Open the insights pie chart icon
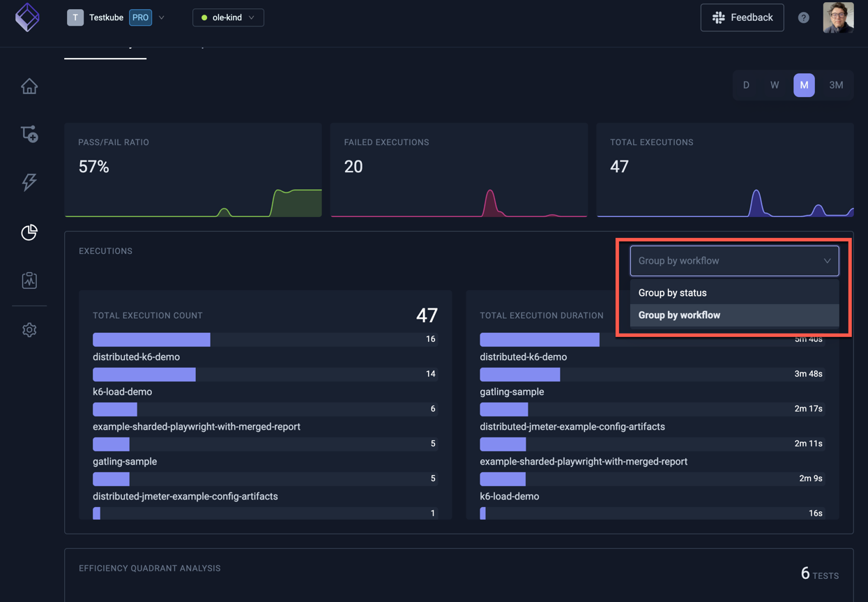Viewport: 868px width, 602px height. click(29, 232)
